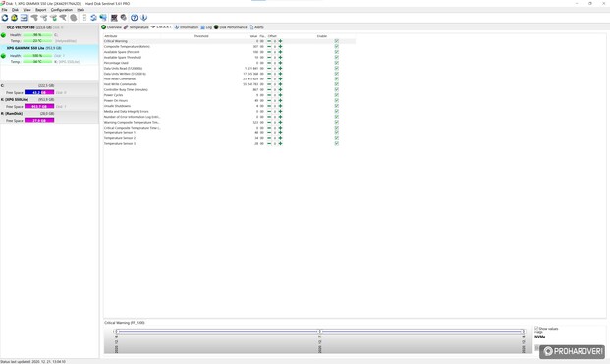Open the blue question mark Help icon
Screen dimensions: 610x364
(135, 18)
